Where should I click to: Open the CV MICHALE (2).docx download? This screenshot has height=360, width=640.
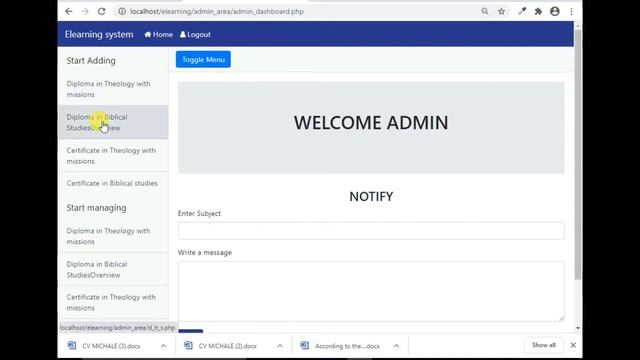[227, 346]
